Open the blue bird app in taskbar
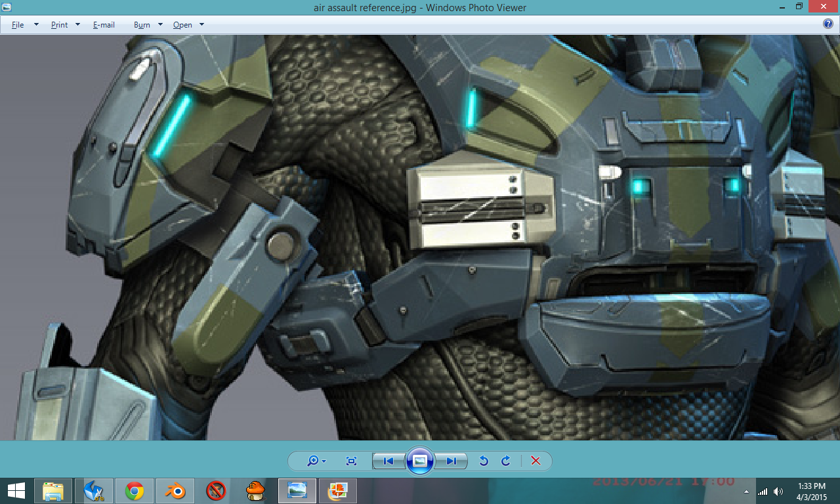Screen dimensions: 840x504 [94, 491]
